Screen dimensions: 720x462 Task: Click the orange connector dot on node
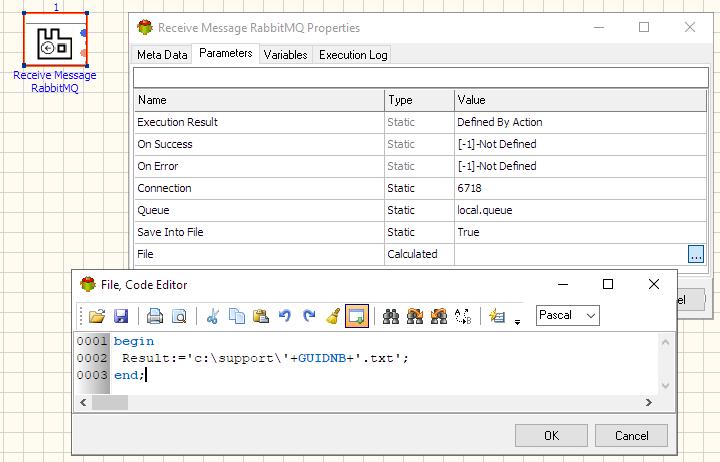pos(84,53)
